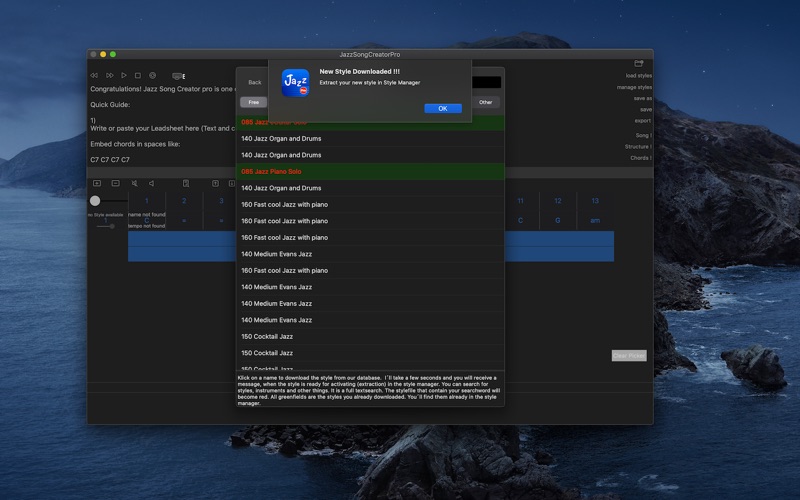The width and height of the screenshot is (800, 500).
Task: Start playback with the play icon
Action: [124, 76]
